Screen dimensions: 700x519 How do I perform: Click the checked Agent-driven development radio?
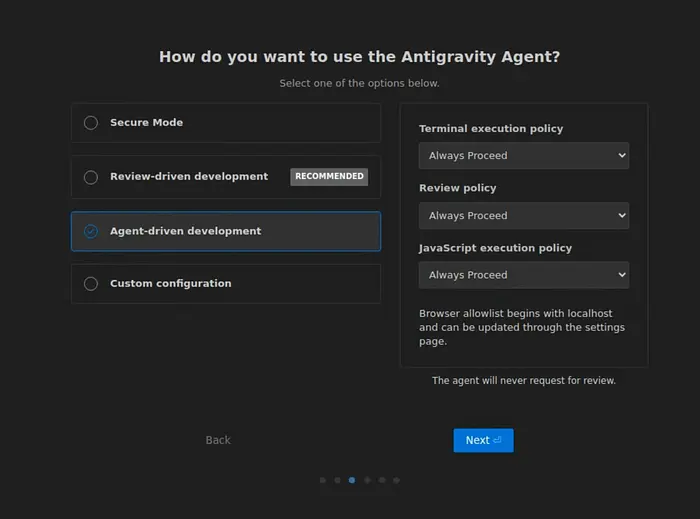(91, 231)
